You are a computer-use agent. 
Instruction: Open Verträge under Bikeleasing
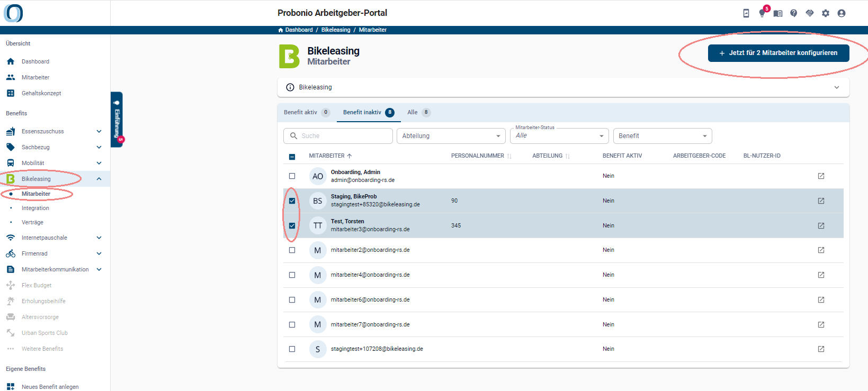click(x=32, y=222)
